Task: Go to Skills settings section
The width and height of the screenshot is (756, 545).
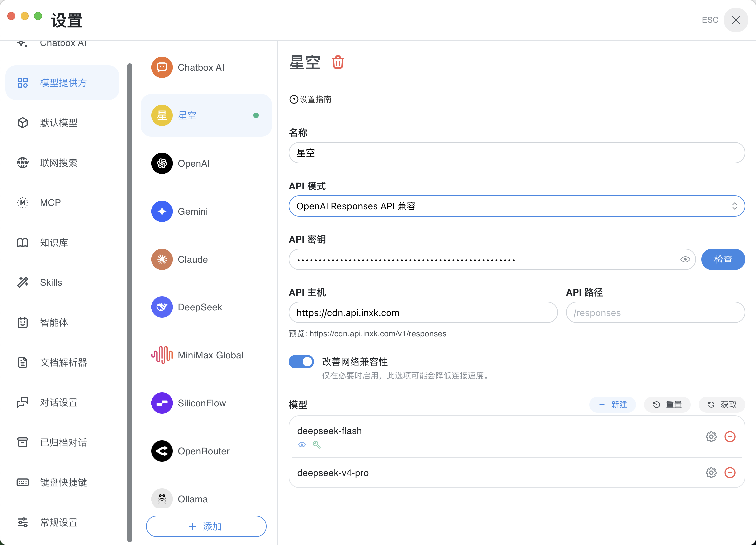Action: 62,282
